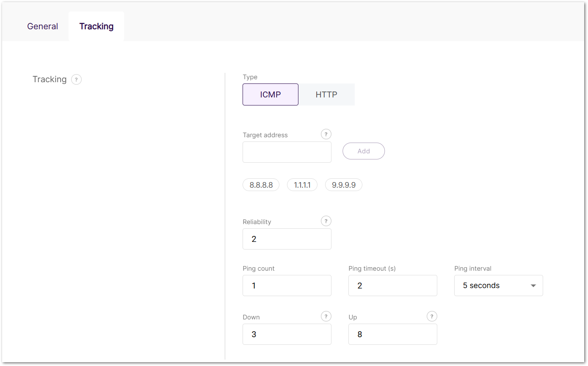The image size is (588, 366).
Task: Select ICMP tracking type
Action: click(270, 94)
